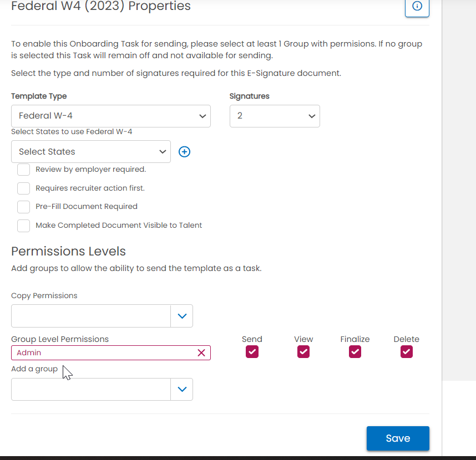Disable the Finalize permission for Admin
This screenshot has height=460, width=476.
pos(355,352)
